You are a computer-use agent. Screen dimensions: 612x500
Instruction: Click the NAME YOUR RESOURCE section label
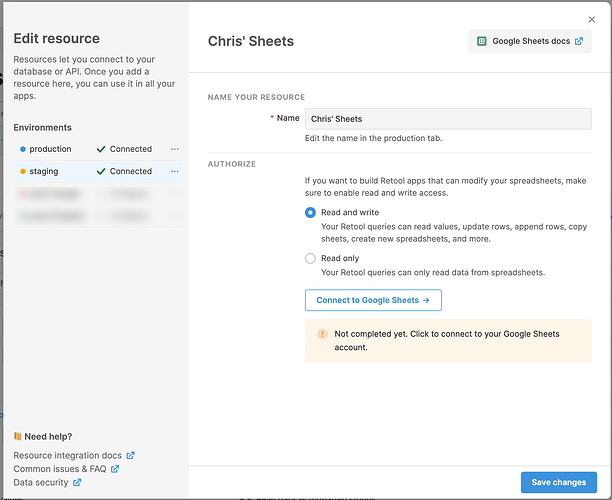click(x=256, y=97)
